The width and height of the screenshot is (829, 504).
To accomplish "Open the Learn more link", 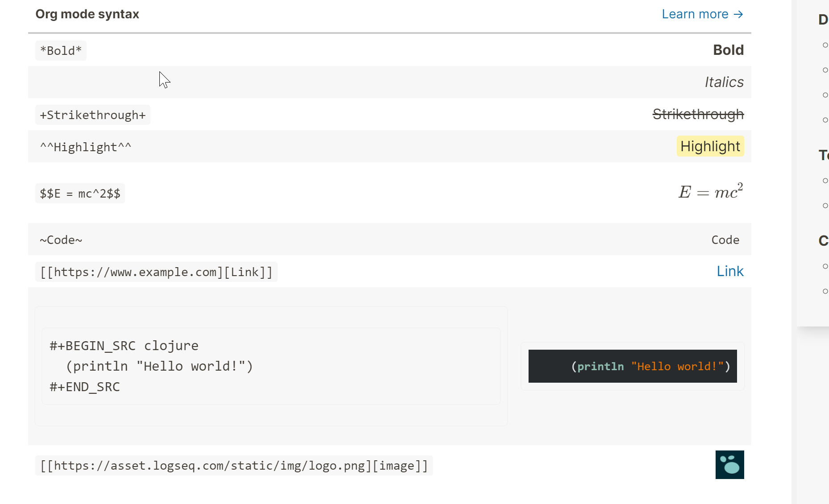I will click(702, 14).
